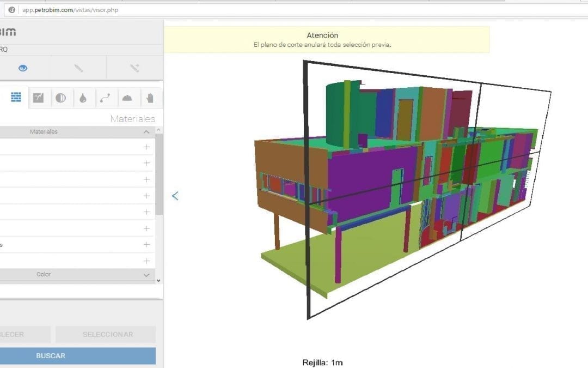Click the SELECCIONAR button

[105, 334]
